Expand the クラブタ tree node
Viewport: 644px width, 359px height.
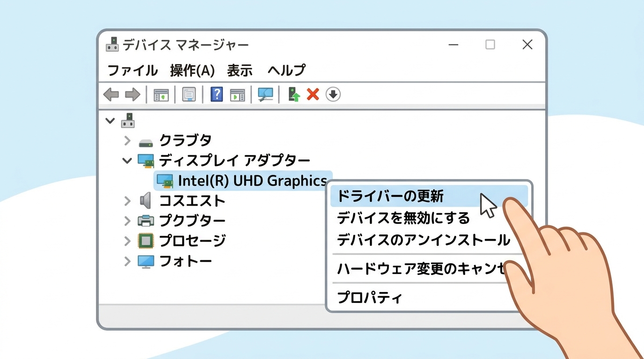(127, 140)
